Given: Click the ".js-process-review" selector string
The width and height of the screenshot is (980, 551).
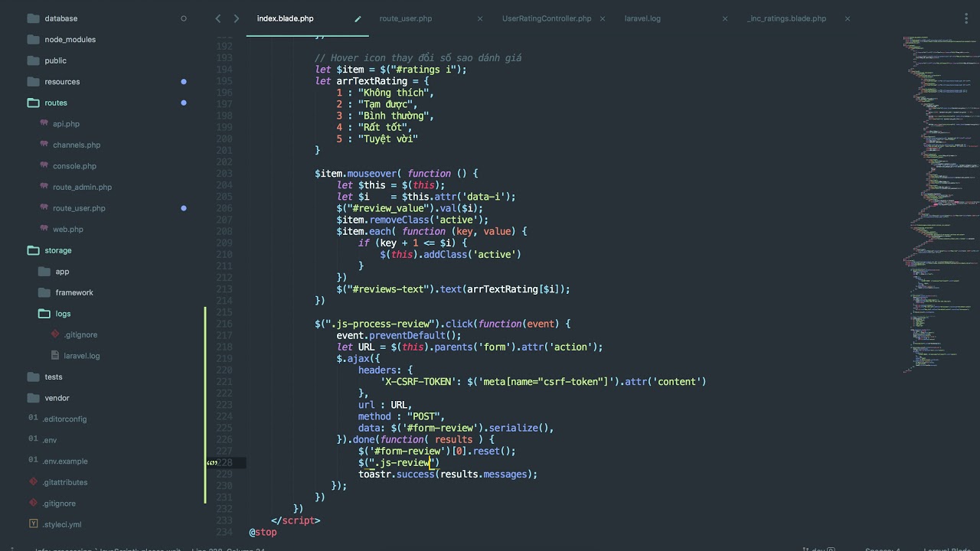Looking at the screenshot, I should [384, 324].
